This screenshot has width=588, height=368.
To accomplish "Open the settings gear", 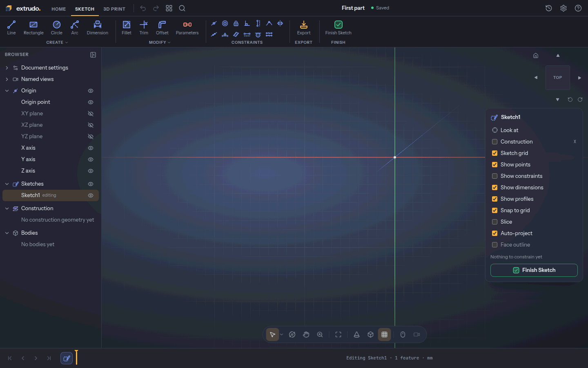I will (x=563, y=8).
